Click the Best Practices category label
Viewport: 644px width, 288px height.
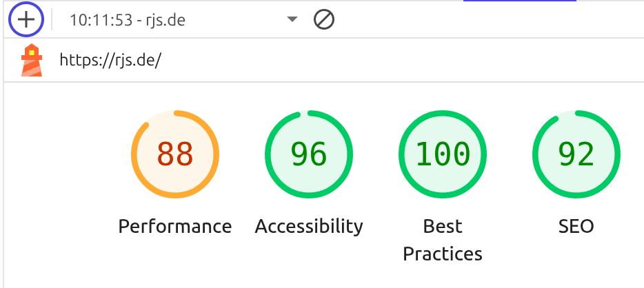coord(443,240)
